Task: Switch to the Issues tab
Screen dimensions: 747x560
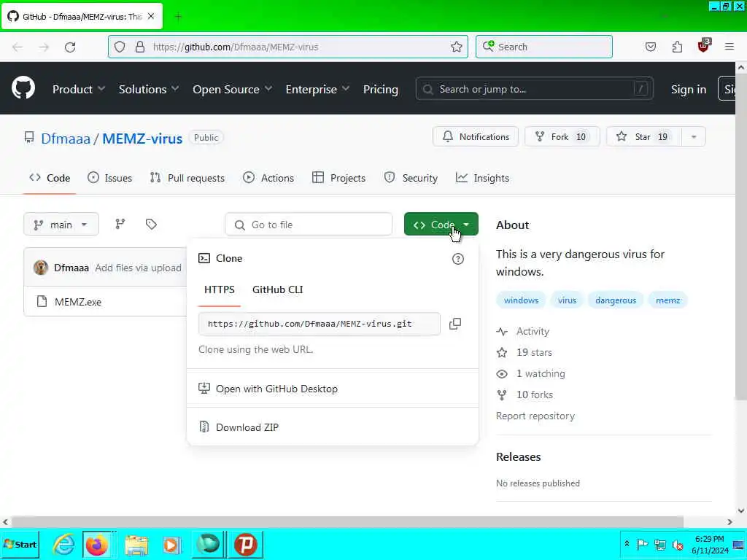Action: (109, 178)
